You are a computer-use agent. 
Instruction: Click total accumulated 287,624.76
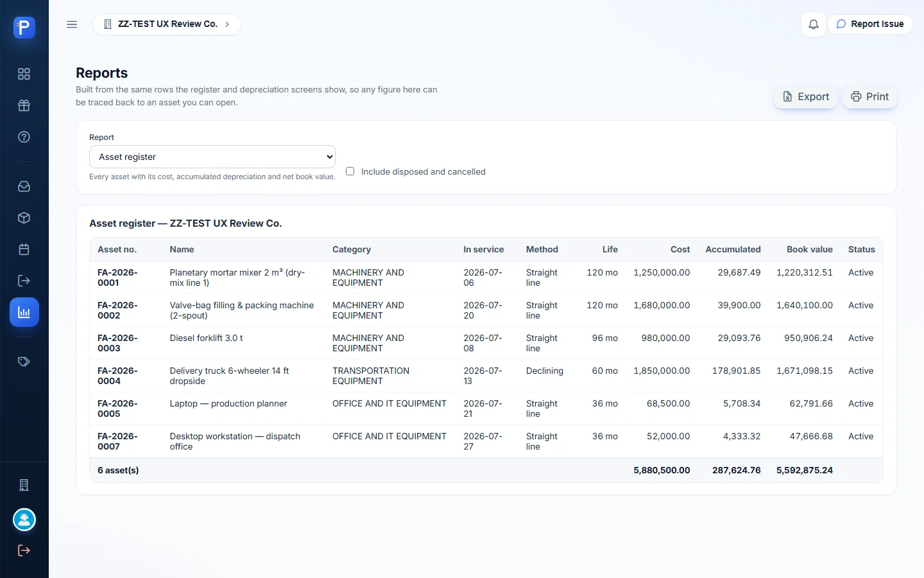[x=736, y=470]
